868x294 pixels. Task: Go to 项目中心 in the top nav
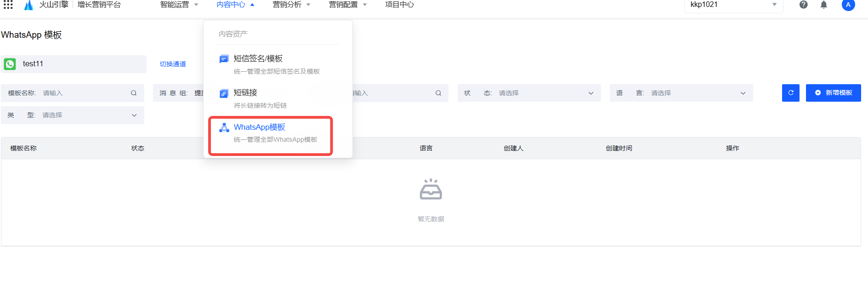click(x=399, y=5)
